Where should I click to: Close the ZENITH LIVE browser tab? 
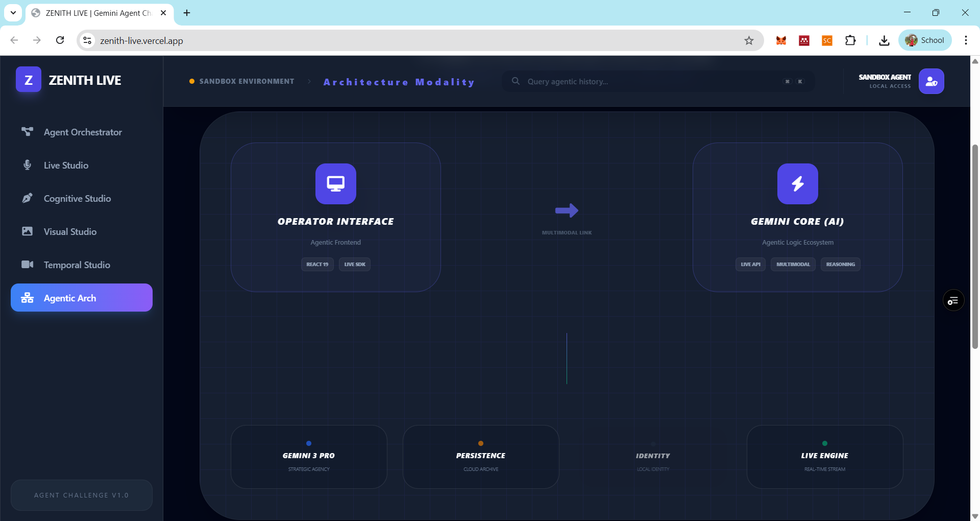coord(163,13)
